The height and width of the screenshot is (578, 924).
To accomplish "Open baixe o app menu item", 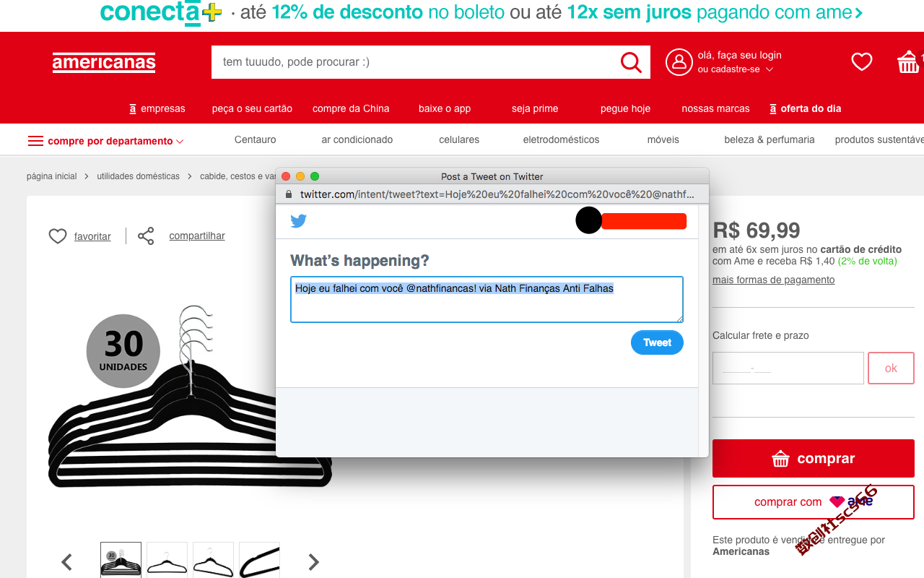I will 445,108.
